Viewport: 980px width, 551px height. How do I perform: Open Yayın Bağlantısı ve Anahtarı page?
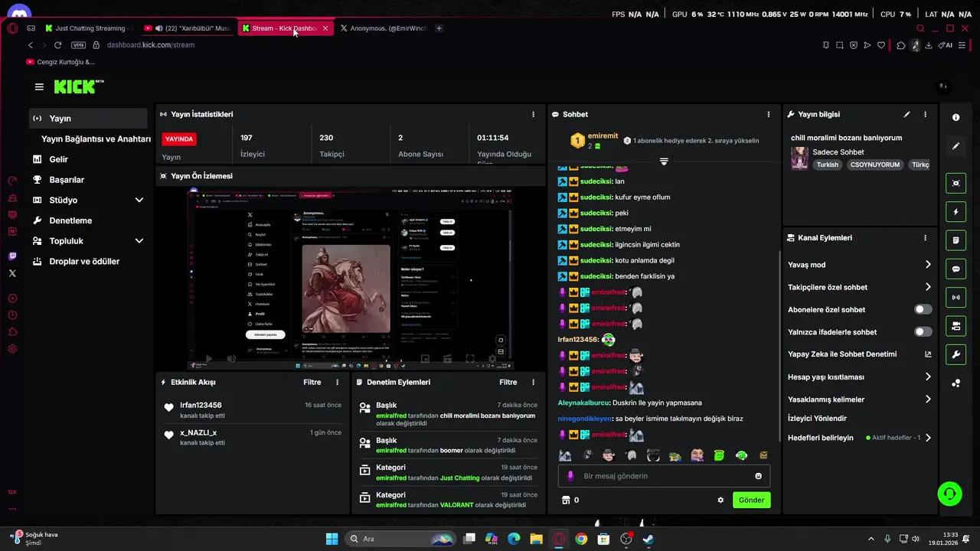tap(96, 139)
